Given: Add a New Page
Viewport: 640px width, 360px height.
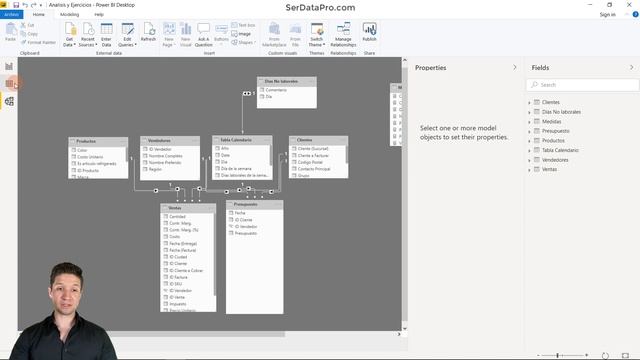Looking at the screenshot, I should point(169,35).
